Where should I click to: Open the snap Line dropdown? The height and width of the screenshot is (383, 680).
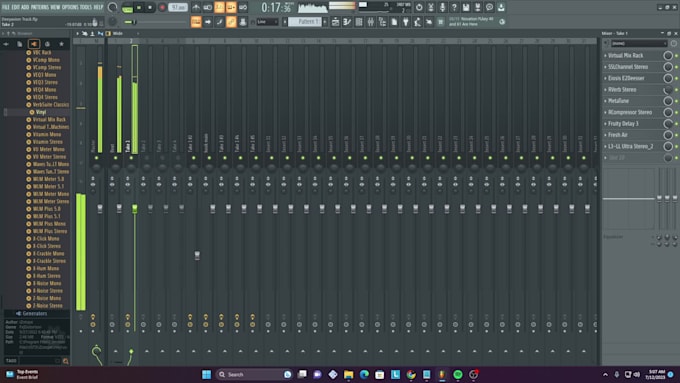[267, 22]
